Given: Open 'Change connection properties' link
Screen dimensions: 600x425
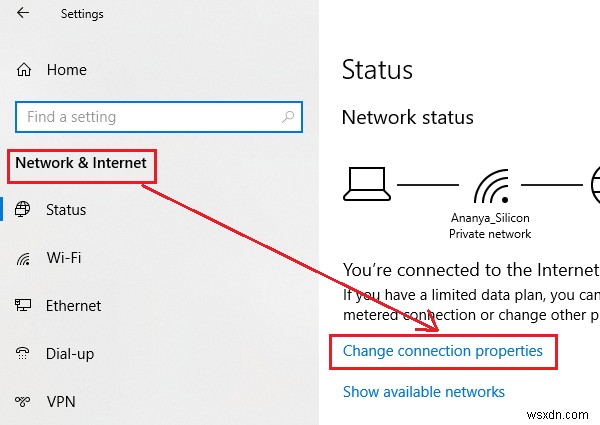Looking at the screenshot, I should [442, 351].
